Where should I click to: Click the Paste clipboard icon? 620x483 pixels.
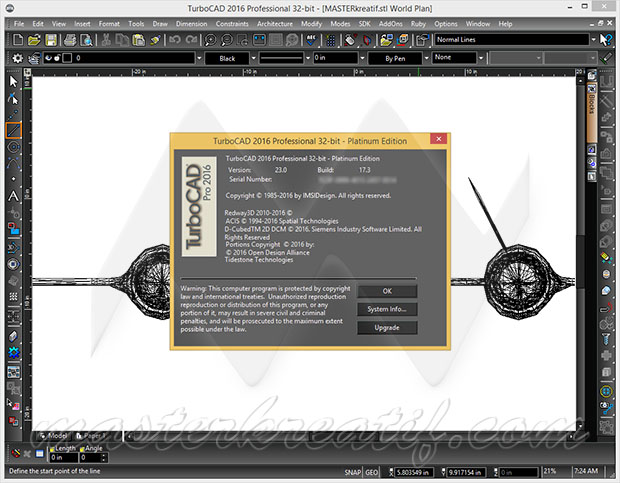pos(138,40)
